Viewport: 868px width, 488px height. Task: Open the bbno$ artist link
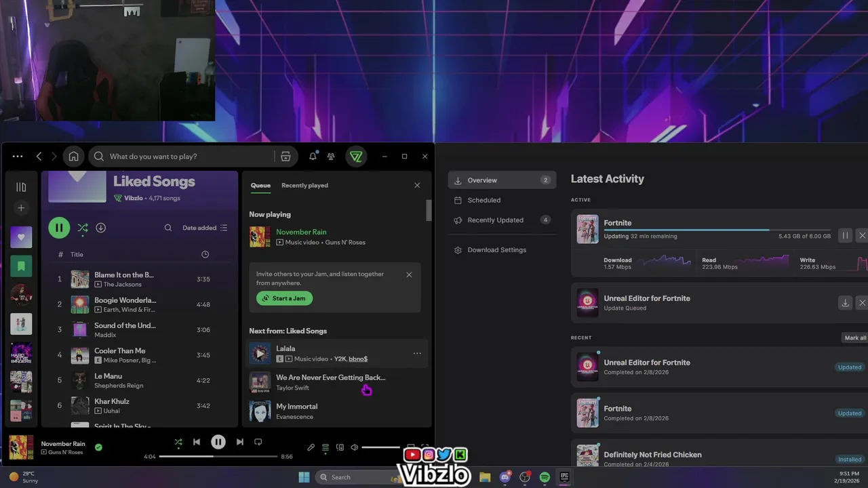click(358, 359)
